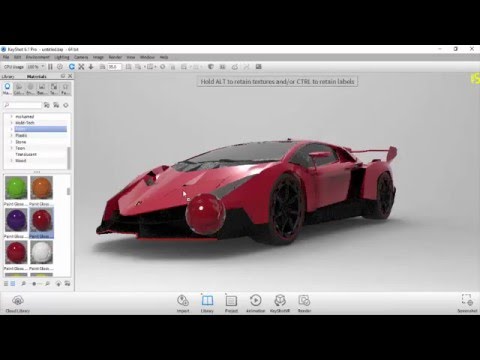
Task: Click the Colors library tab icon
Action: [19, 89]
